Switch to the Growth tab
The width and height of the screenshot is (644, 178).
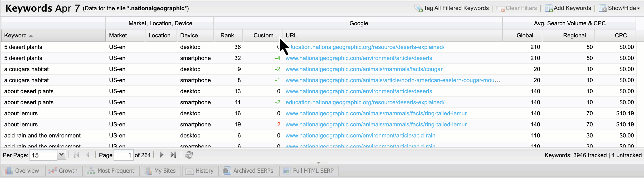click(64, 171)
